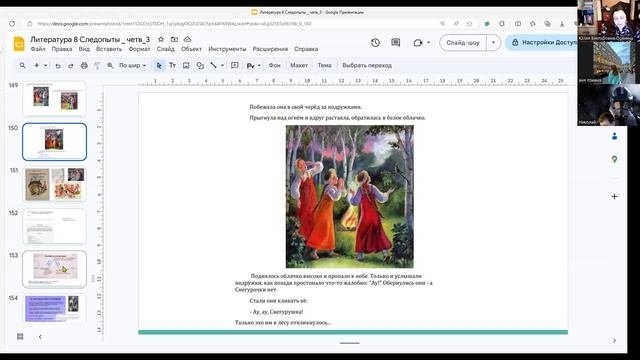
Task: Open version history clock icon
Action: point(375,42)
